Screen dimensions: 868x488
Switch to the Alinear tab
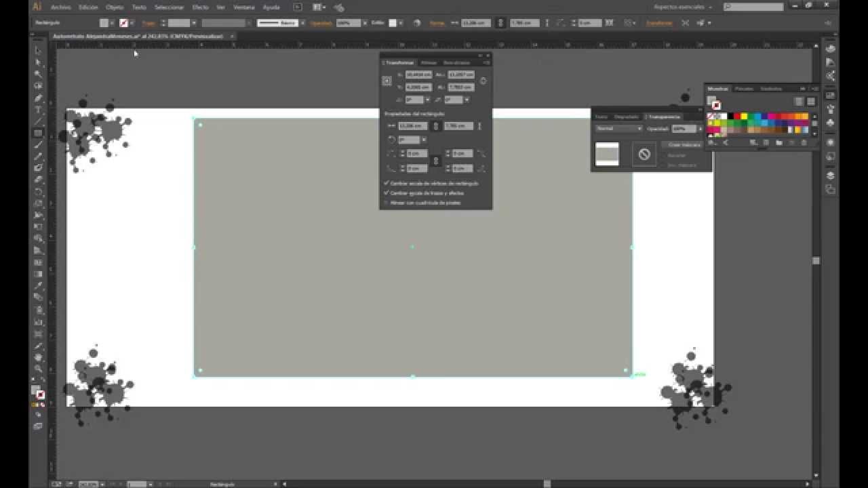click(x=429, y=62)
